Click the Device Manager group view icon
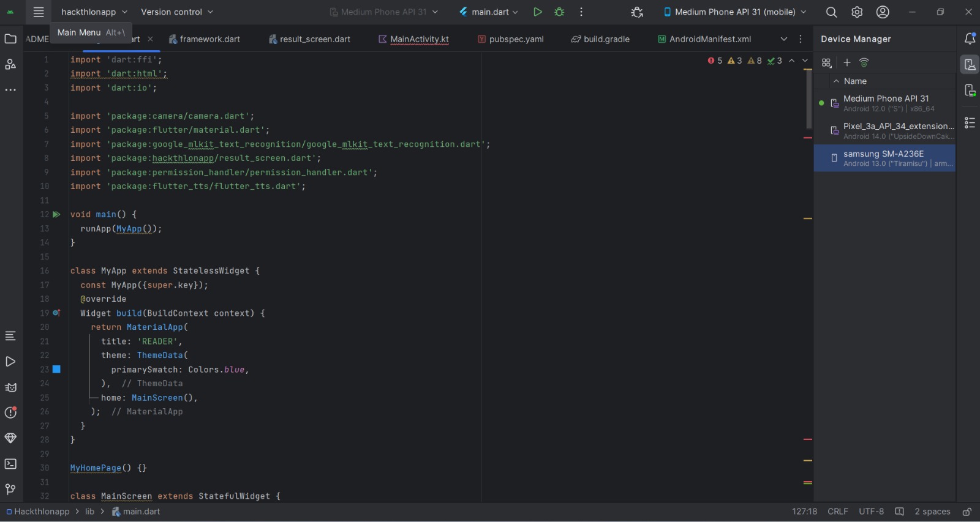 tap(827, 62)
